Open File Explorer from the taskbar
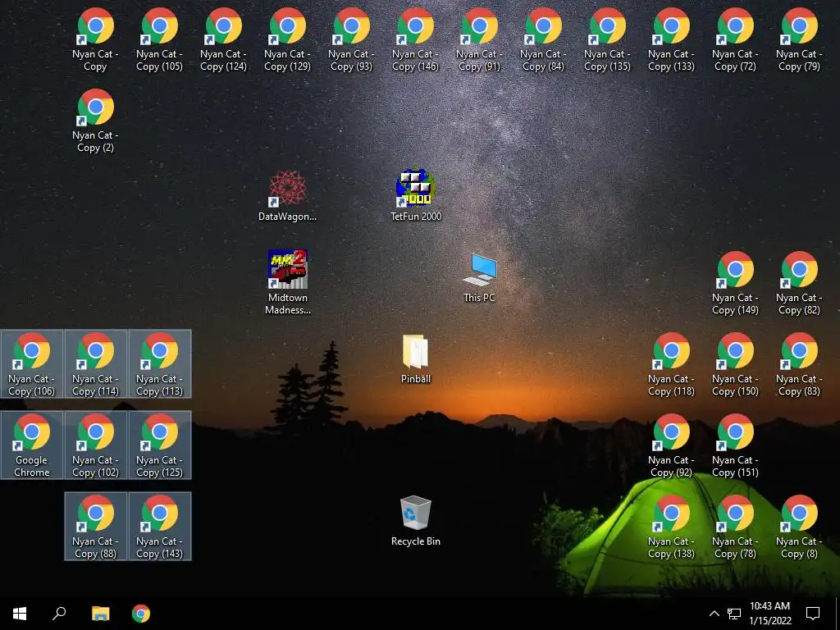The image size is (840, 630). click(x=100, y=614)
